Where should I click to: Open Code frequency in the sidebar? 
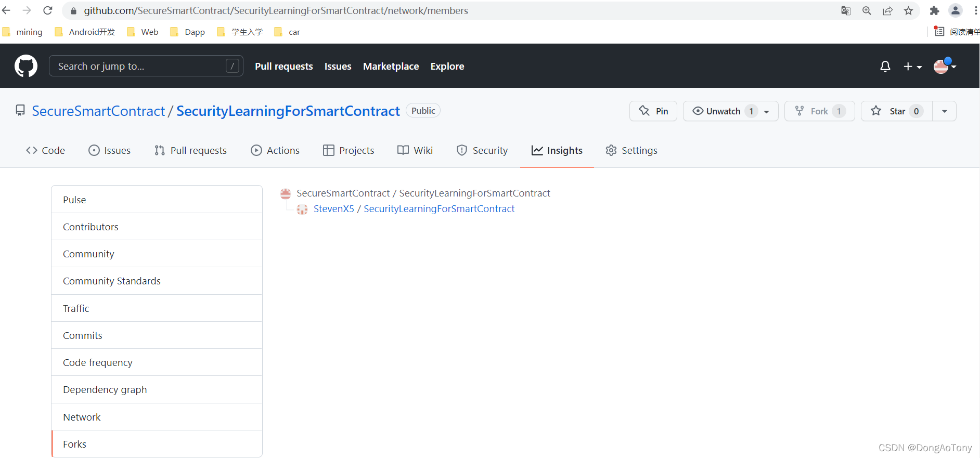coord(157,362)
